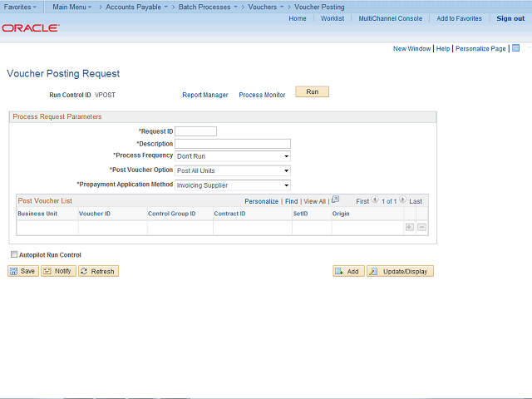Expand the Main Menu dropdown

tap(72, 7)
